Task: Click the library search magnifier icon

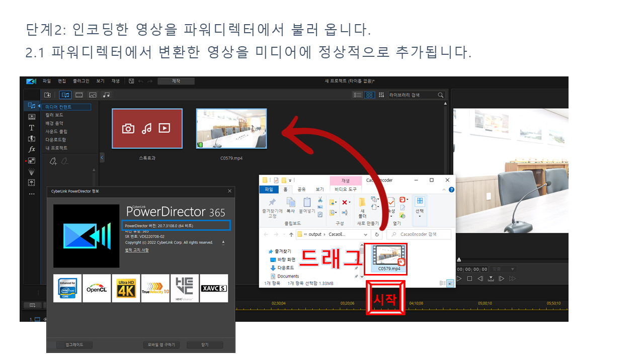Action: point(441,95)
